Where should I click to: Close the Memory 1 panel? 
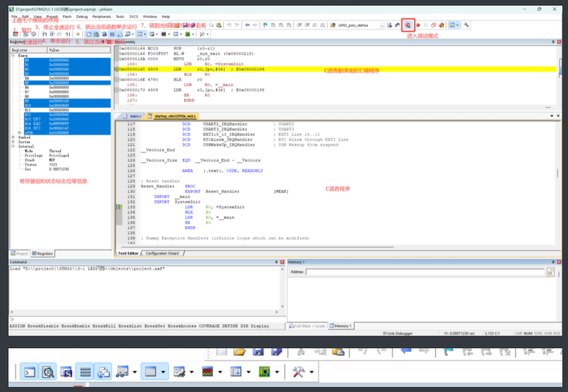559,262
